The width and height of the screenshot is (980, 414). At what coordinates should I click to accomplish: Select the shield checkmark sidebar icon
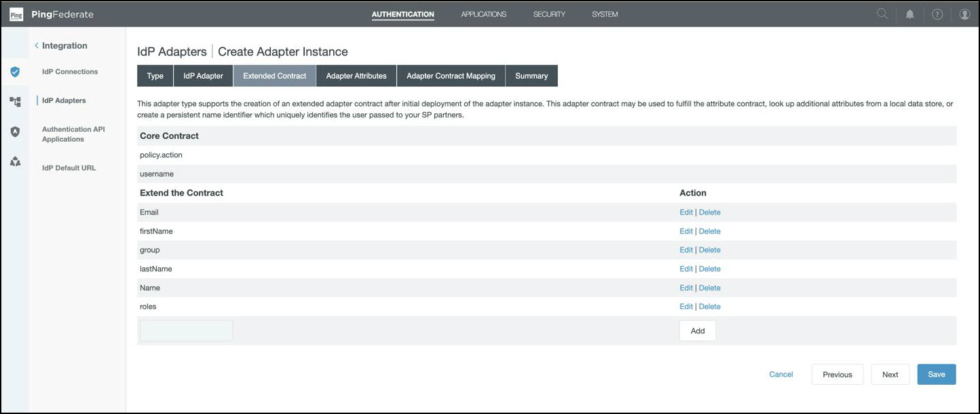[x=15, y=72]
